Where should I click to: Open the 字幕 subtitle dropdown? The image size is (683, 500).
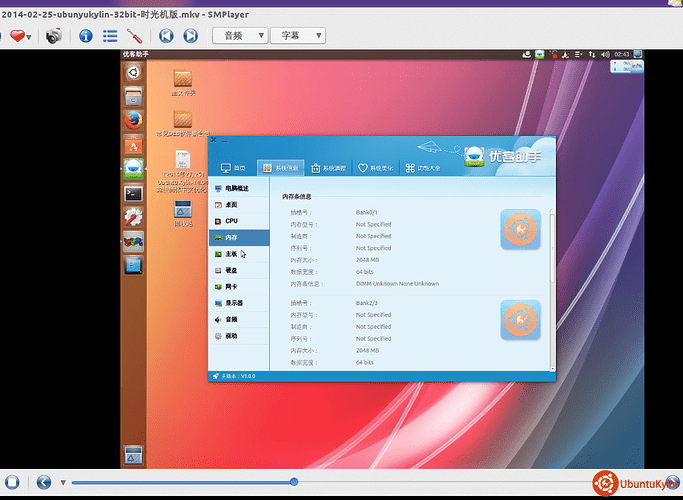click(x=298, y=36)
